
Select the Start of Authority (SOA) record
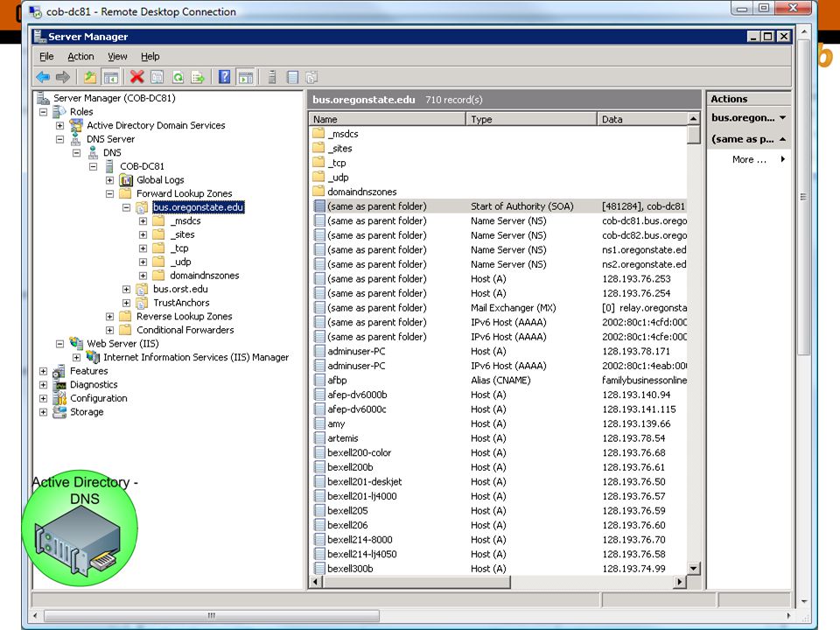pos(498,206)
